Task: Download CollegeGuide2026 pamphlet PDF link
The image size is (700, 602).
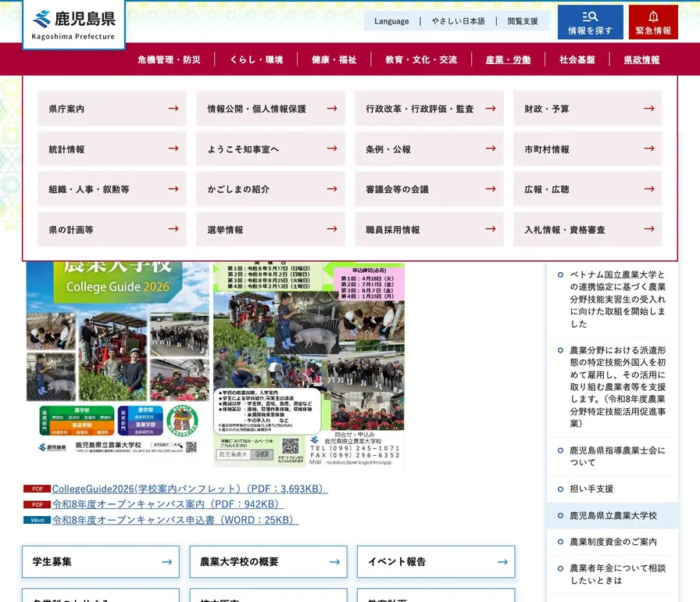Action: click(190, 489)
